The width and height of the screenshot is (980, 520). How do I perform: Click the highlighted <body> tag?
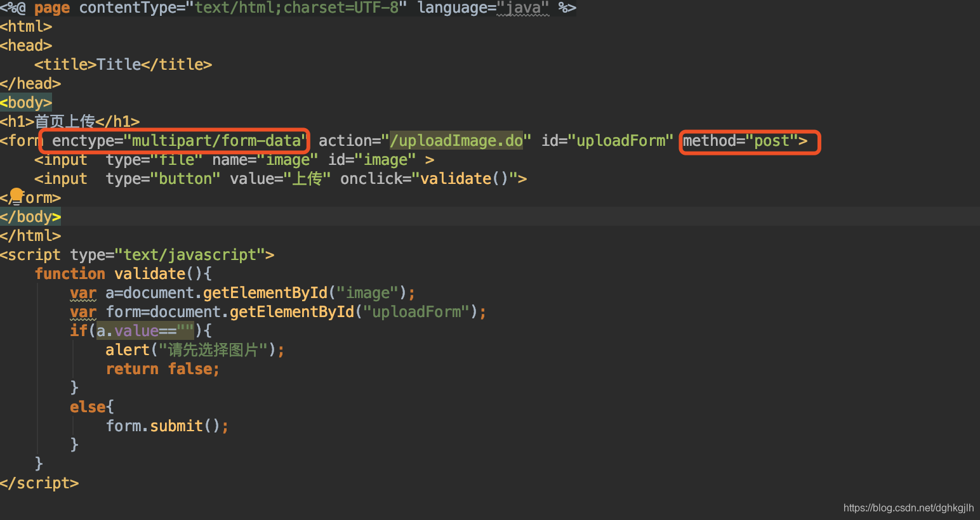pos(26,103)
